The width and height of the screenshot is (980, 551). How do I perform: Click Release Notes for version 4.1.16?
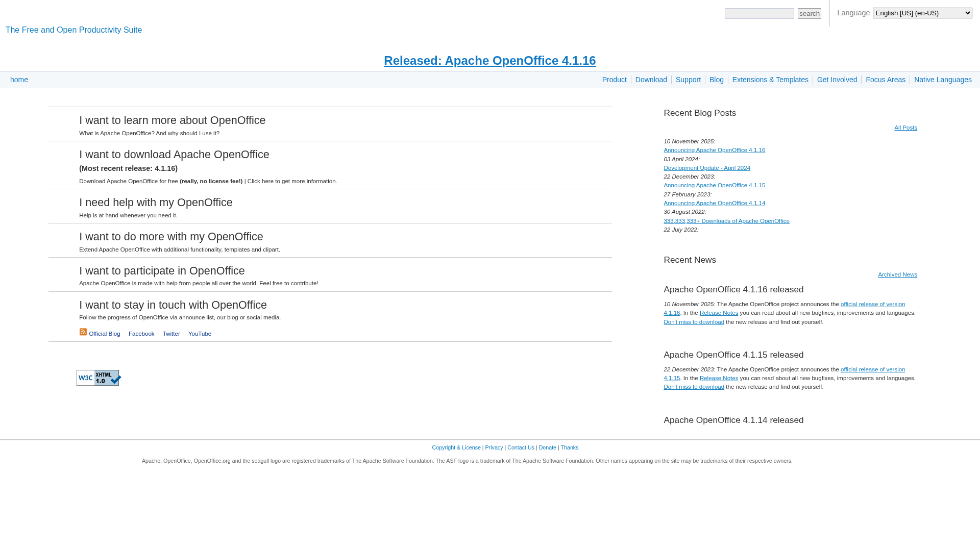[x=719, y=313]
